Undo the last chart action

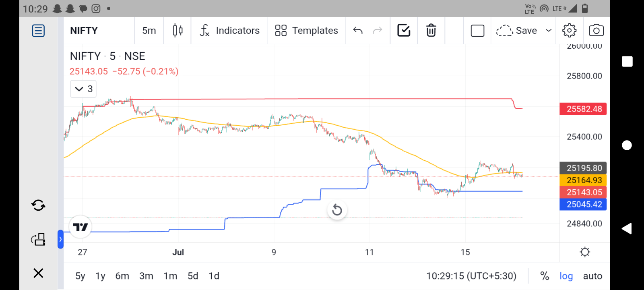(358, 31)
